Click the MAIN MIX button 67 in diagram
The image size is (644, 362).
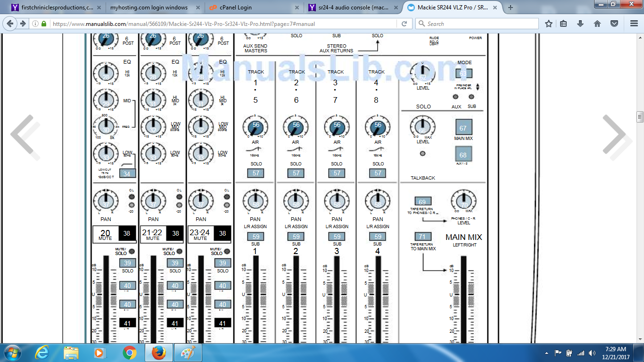(x=463, y=128)
